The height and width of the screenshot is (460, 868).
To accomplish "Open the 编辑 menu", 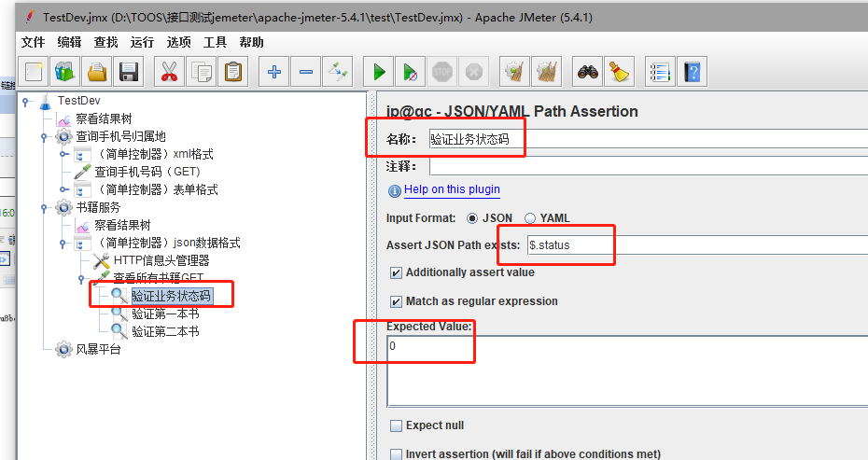I will pyautogui.click(x=69, y=42).
